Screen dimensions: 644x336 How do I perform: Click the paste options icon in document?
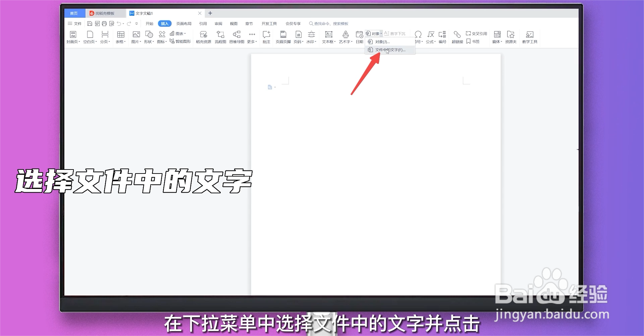coord(270,87)
